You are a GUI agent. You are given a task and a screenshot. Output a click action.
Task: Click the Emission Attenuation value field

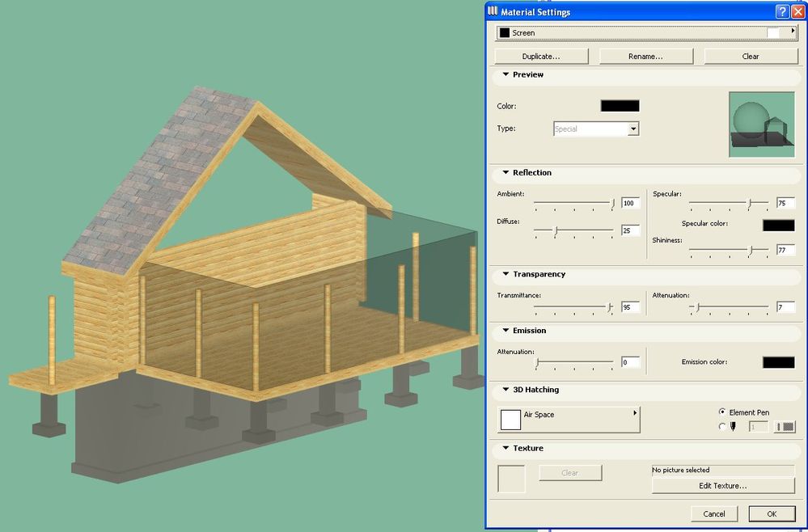pyautogui.click(x=630, y=362)
